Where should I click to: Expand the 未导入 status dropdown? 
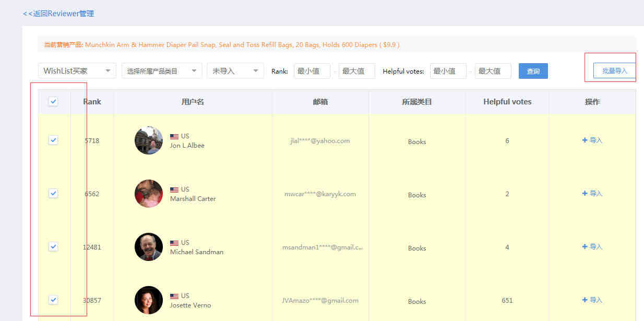235,71
